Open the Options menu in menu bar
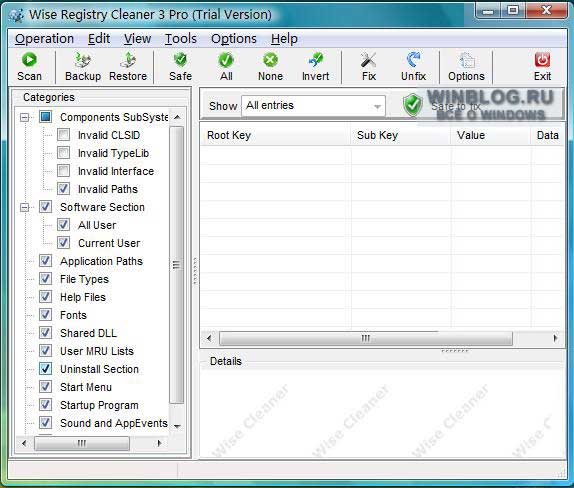 [234, 38]
